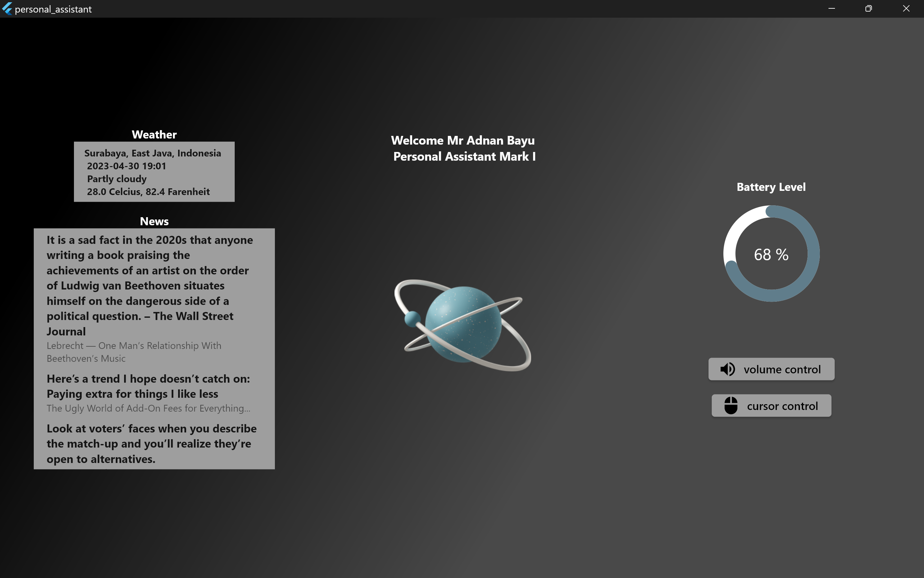Image resolution: width=924 pixels, height=578 pixels.
Task: Select the Weather section header
Action: (154, 134)
